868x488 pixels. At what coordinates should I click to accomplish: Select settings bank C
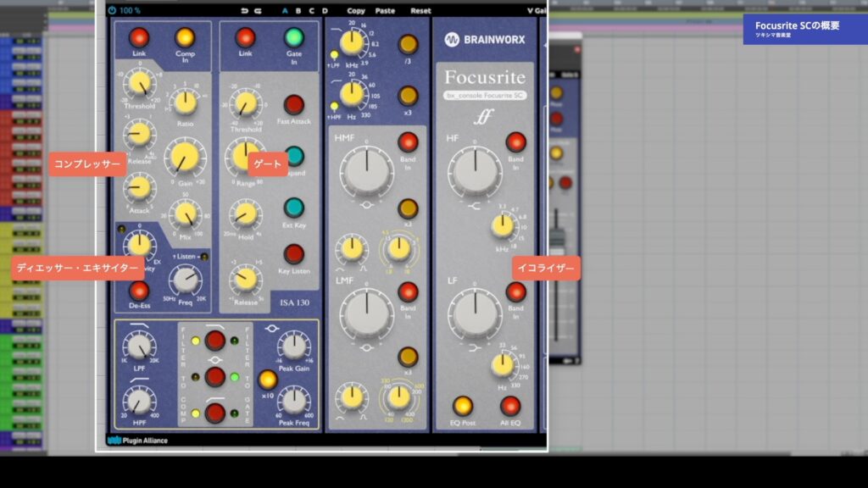(x=312, y=10)
